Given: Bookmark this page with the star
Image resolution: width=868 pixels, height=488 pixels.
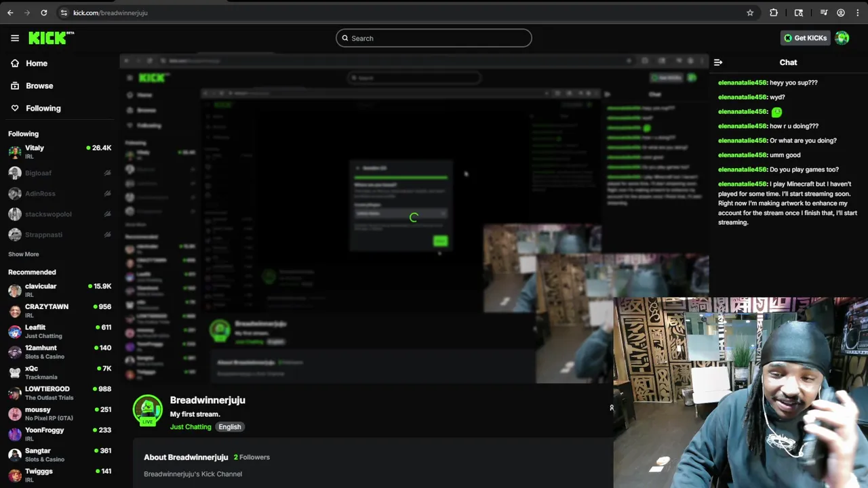Looking at the screenshot, I should (x=750, y=12).
